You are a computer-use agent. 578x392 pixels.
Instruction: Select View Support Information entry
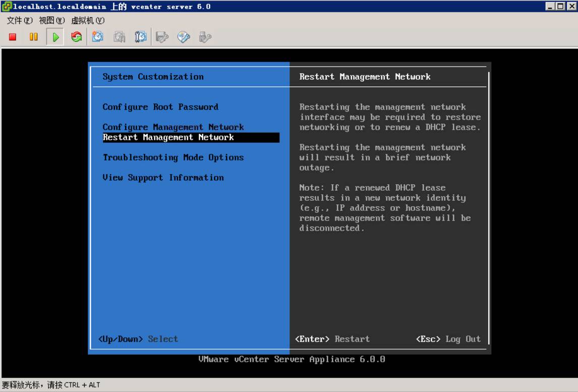pos(163,178)
